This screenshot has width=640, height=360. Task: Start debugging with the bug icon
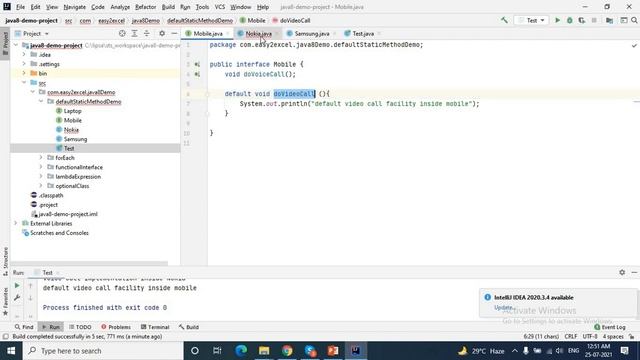569,20
